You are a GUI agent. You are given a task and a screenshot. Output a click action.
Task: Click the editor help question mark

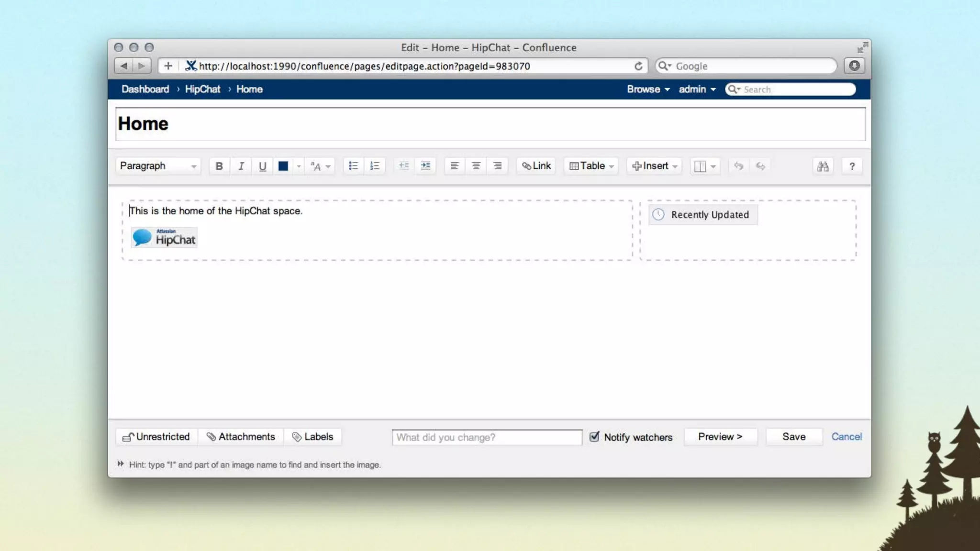(x=852, y=166)
